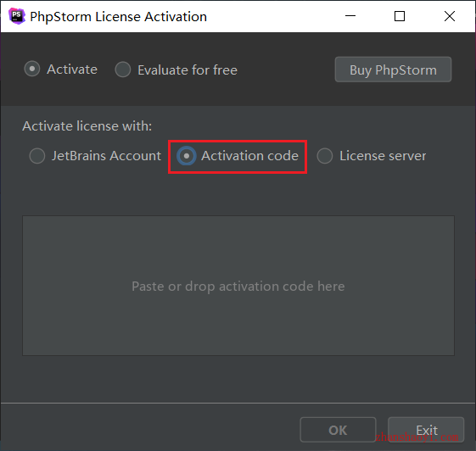
Task: Click the PhpStorm logo icon in title bar
Action: 17,16
